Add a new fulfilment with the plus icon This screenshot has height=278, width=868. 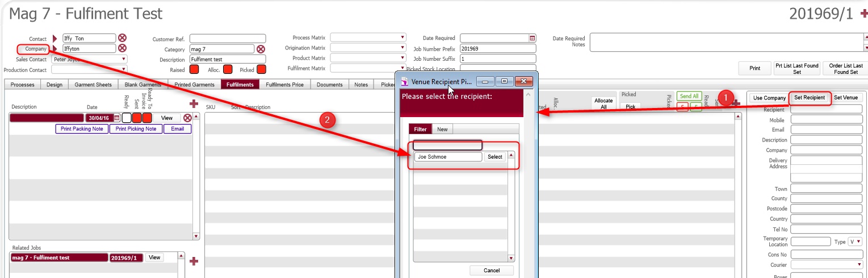point(194,103)
